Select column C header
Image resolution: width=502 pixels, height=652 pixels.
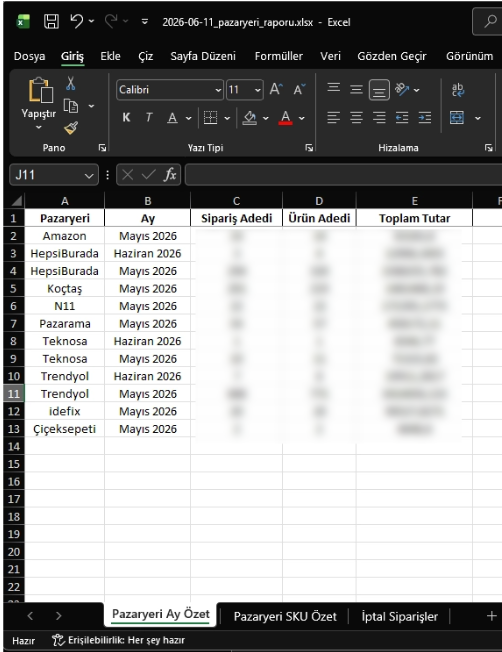tap(236, 201)
